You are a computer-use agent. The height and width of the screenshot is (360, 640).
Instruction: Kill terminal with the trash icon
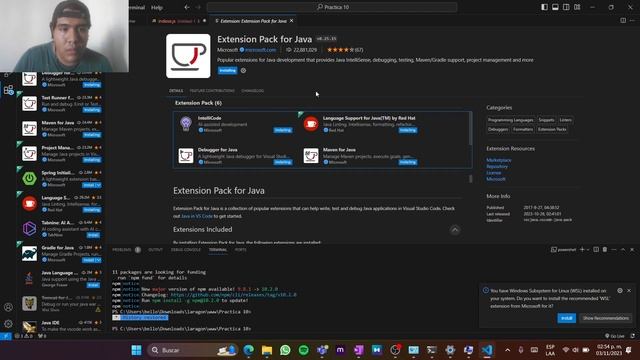[605, 249]
